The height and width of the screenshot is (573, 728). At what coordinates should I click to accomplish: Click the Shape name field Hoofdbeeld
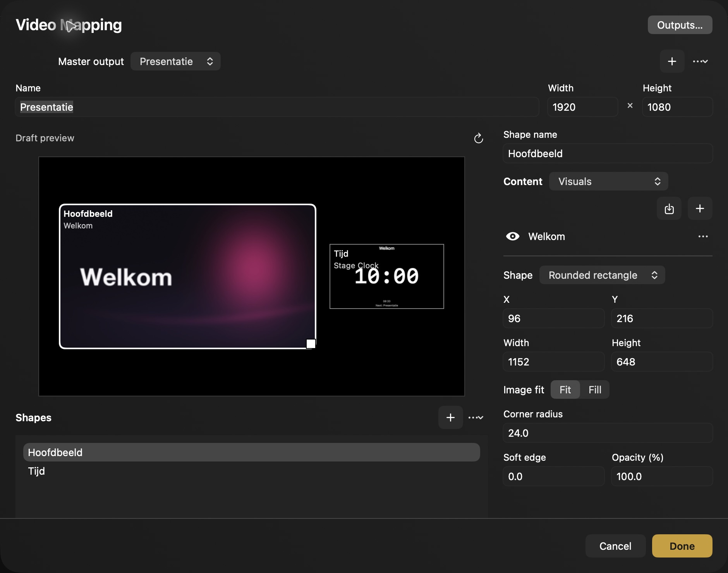(x=608, y=153)
